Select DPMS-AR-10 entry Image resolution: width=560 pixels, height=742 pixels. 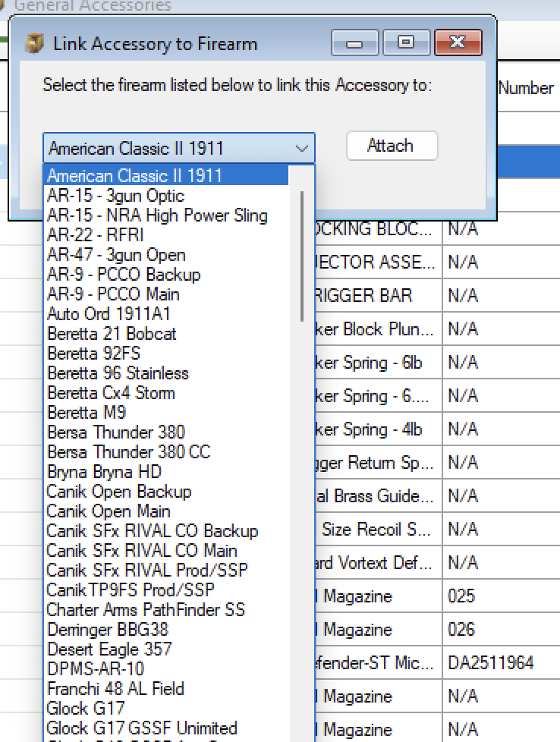(166, 668)
